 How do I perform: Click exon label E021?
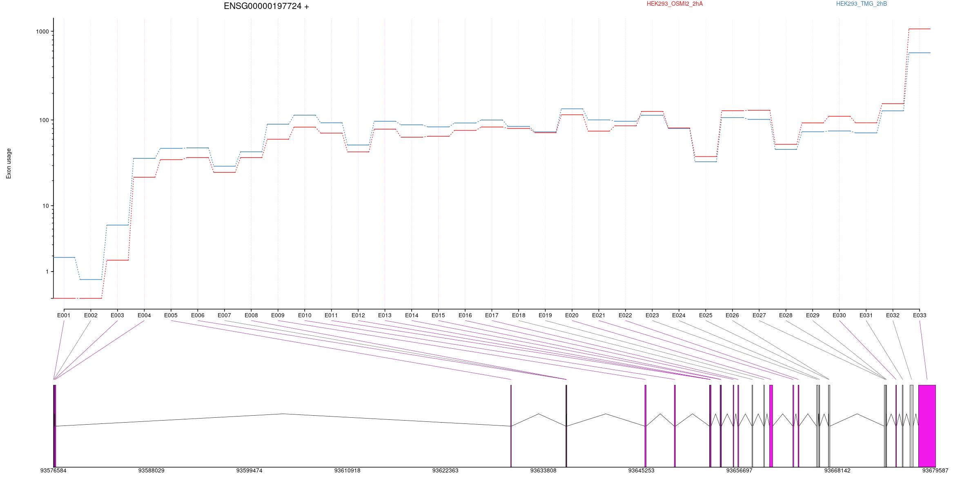tap(599, 315)
